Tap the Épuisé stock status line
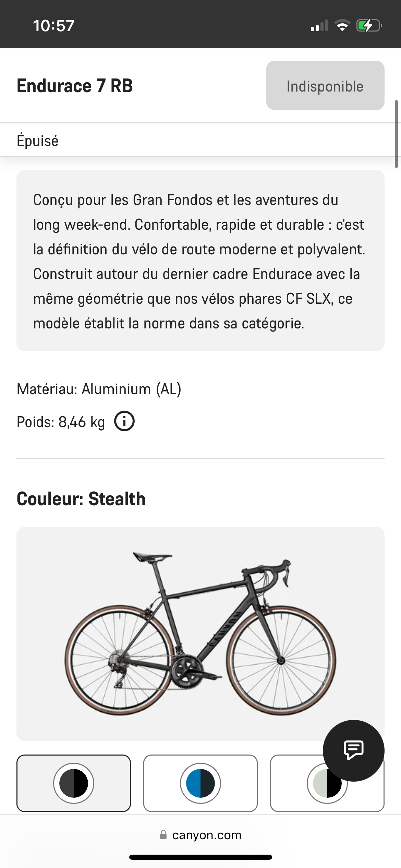This screenshot has height=868, width=401. click(38, 141)
